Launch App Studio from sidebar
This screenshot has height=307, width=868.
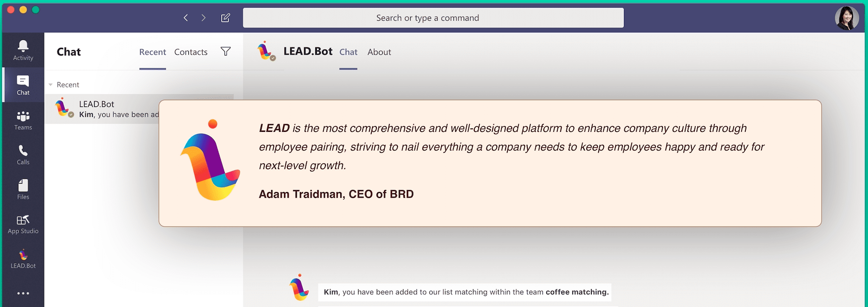23,224
